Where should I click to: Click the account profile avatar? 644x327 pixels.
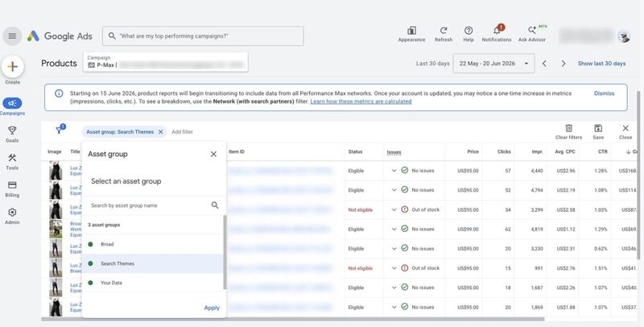(624, 36)
